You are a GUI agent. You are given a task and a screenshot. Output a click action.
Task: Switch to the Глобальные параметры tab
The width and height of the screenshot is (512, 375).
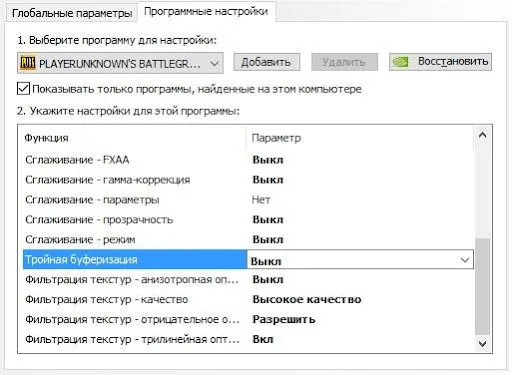click(72, 13)
